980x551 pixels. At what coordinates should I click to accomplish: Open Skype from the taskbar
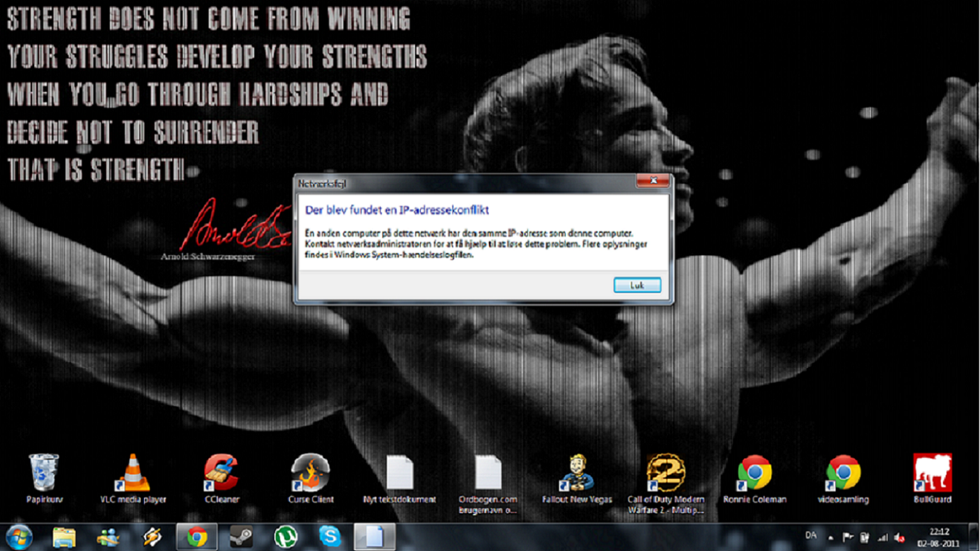[x=329, y=537]
